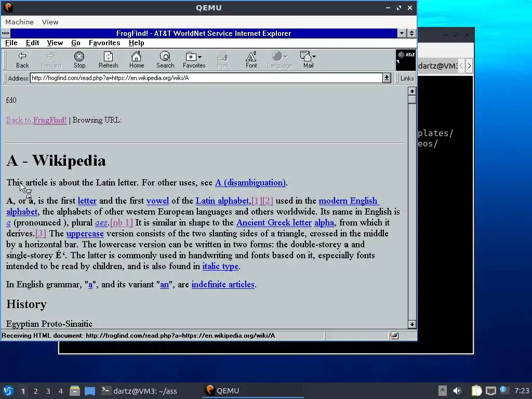
Task: Click the show desktop taskbar icon
Action: (x=89, y=391)
